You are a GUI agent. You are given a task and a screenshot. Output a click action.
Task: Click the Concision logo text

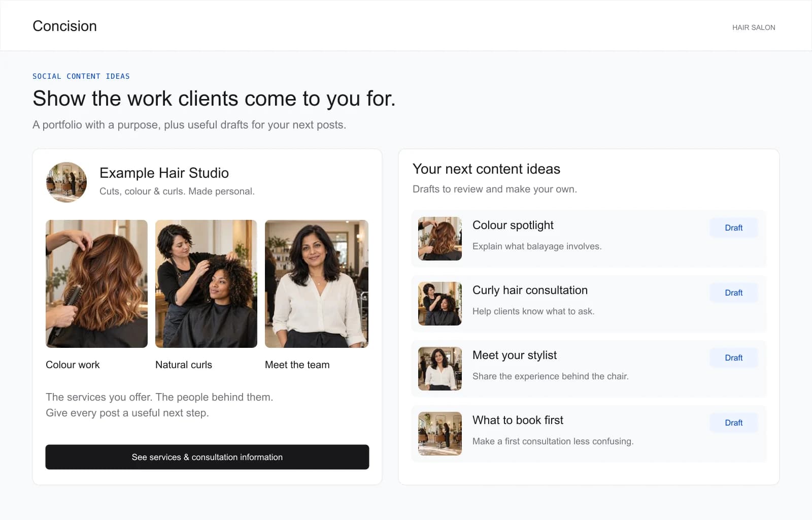64,26
